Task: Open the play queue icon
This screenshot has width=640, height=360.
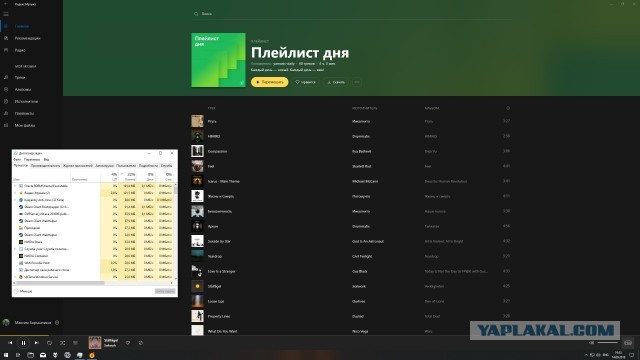Action: click(x=75, y=343)
